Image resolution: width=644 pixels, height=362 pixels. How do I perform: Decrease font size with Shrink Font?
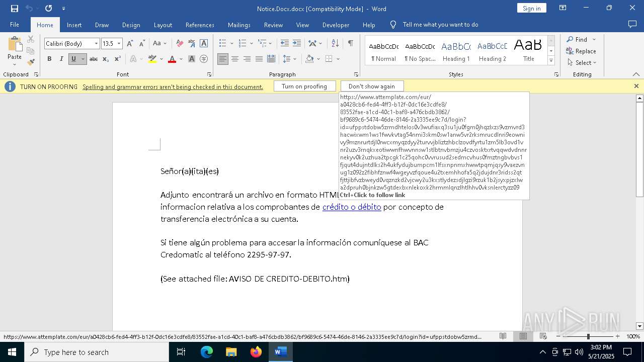click(x=142, y=44)
